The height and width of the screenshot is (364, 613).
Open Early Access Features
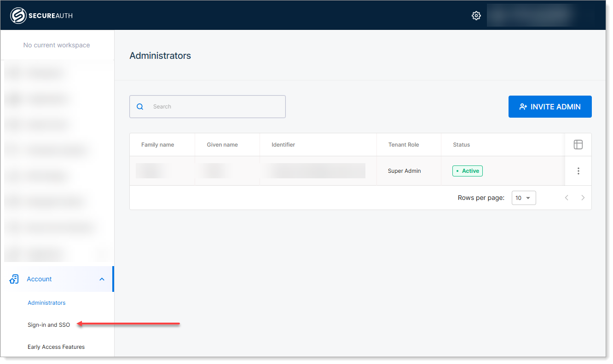pyautogui.click(x=56, y=347)
